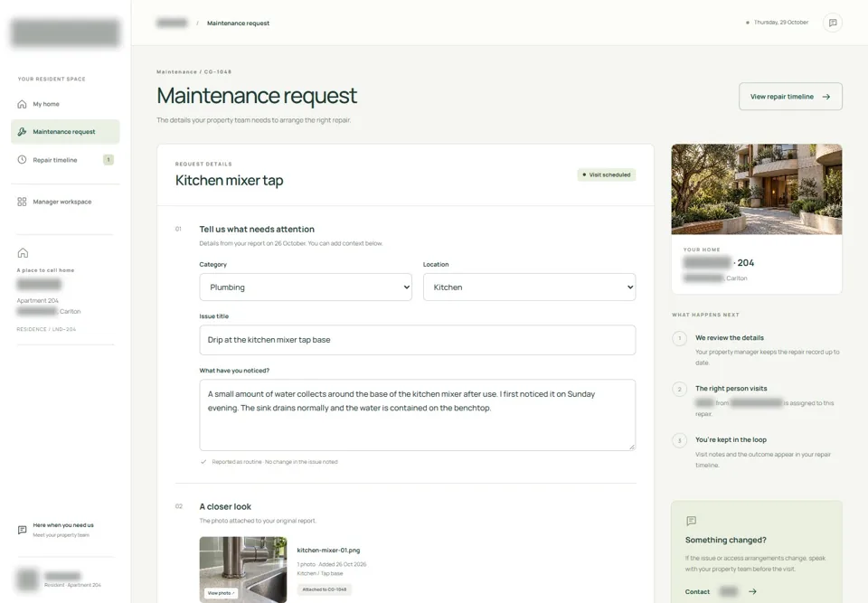868x603 pixels.
Task: Click the My home house icon
Action: tap(22, 104)
